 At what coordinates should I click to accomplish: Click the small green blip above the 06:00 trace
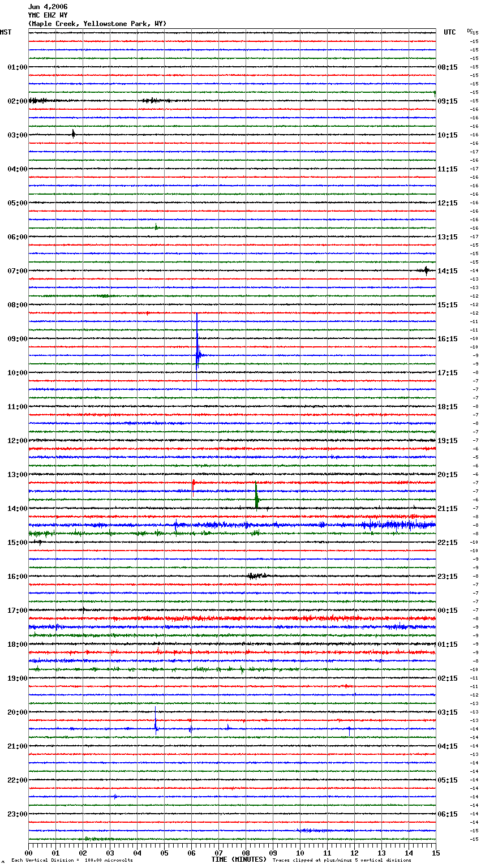156,227
